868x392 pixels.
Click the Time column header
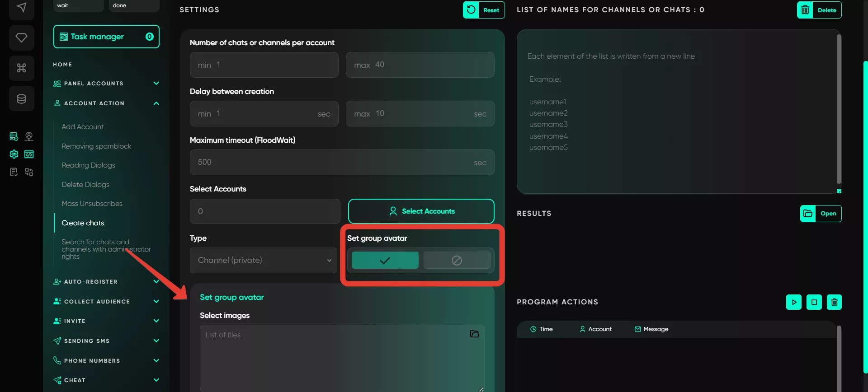tap(541, 329)
